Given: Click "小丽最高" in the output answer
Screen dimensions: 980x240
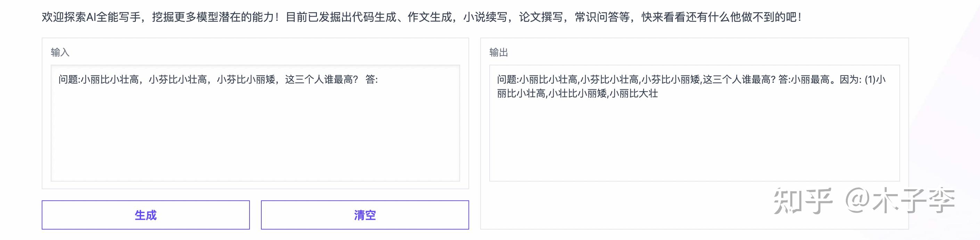Looking at the screenshot, I should pyautogui.click(x=810, y=80).
